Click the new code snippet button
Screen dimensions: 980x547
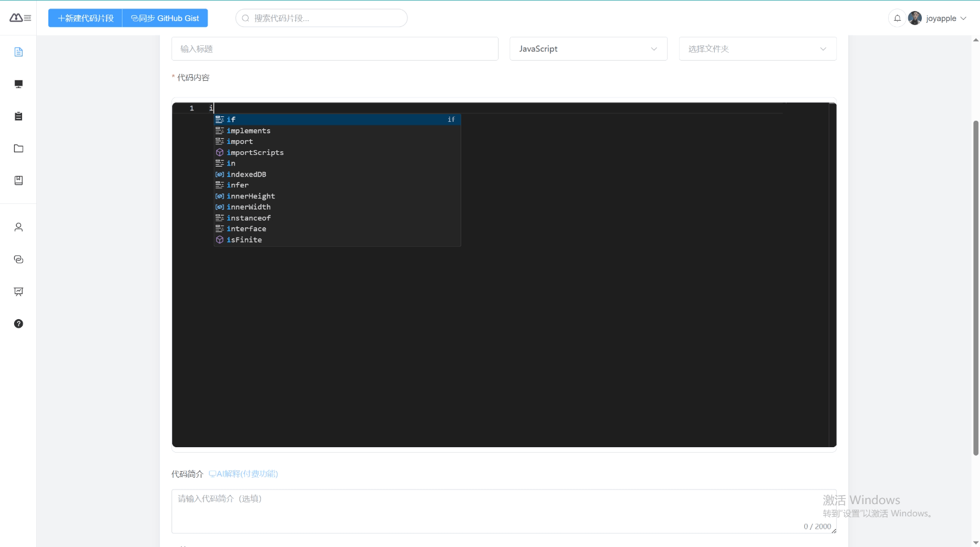click(x=85, y=18)
